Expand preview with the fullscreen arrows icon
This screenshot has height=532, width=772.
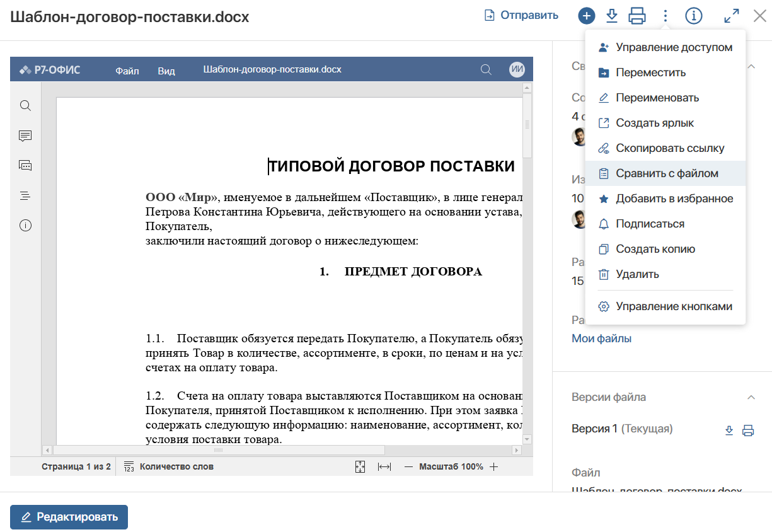(731, 16)
